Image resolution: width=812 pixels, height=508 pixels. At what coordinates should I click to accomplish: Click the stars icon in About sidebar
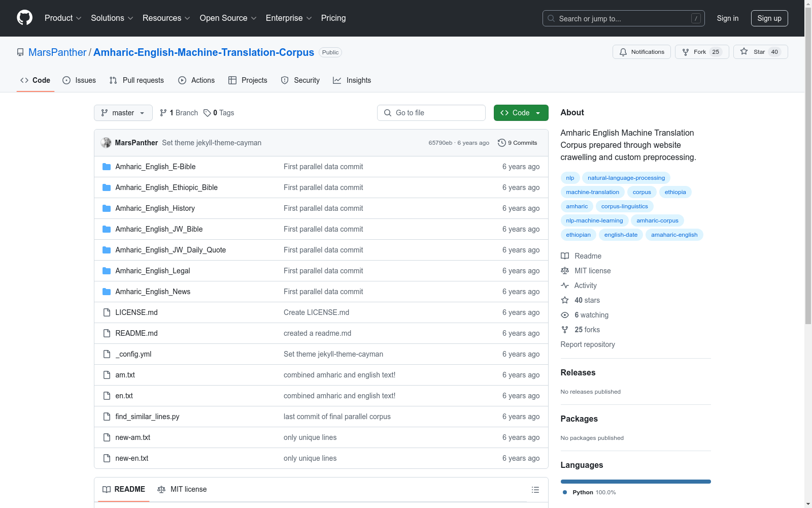coord(565,300)
